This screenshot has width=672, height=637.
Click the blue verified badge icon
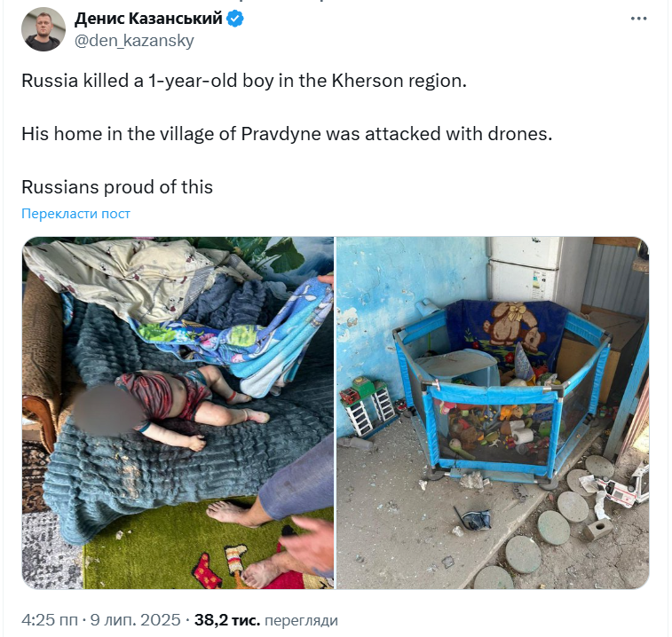(235, 19)
